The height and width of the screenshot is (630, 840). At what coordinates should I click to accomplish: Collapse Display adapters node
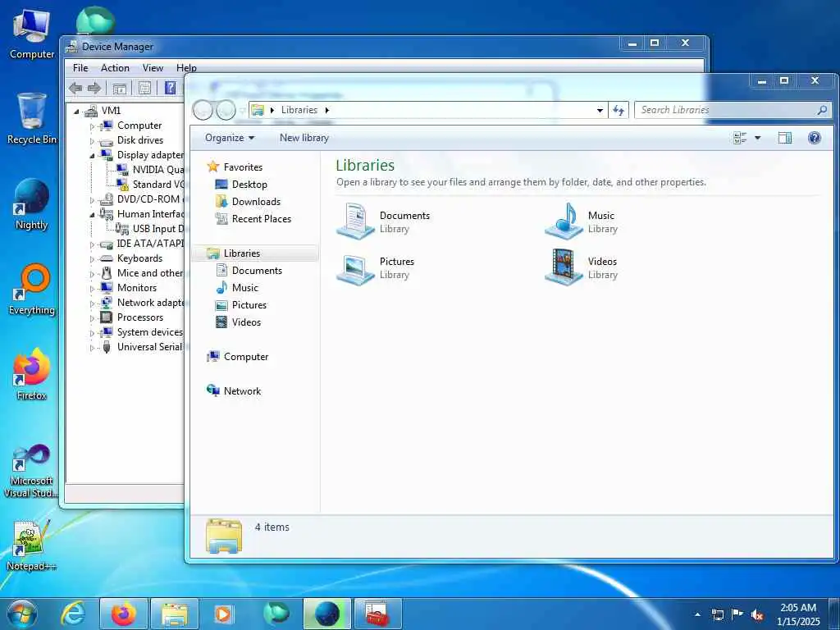pyautogui.click(x=92, y=156)
